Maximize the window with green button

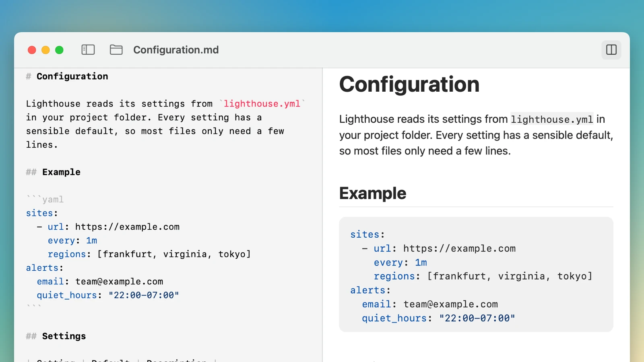59,50
